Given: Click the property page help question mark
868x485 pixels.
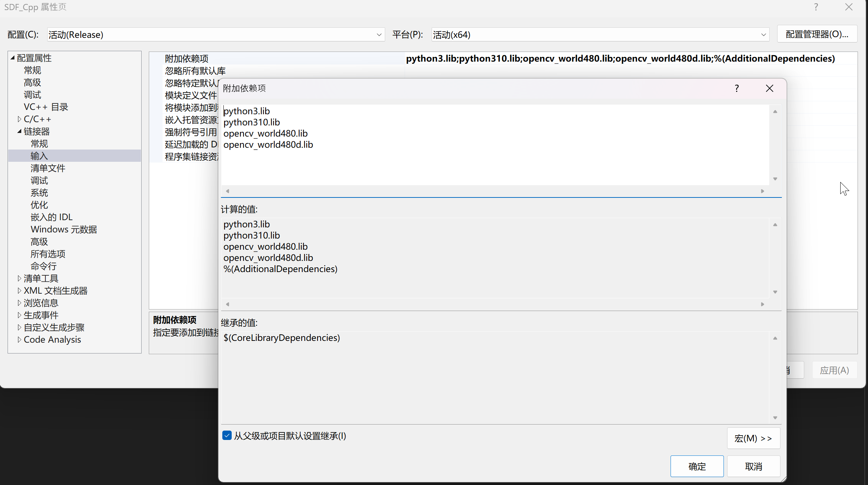Looking at the screenshot, I should [816, 7].
